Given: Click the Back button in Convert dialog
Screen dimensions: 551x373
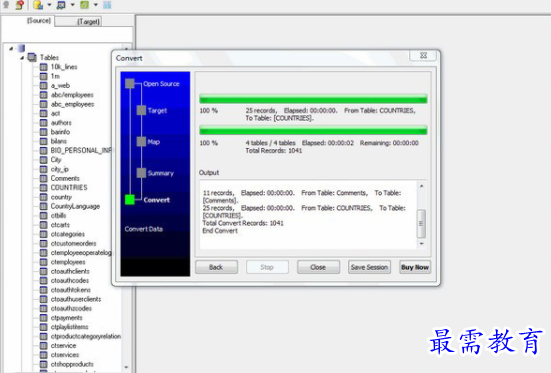Looking at the screenshot, I should click(x=216, y=267).
